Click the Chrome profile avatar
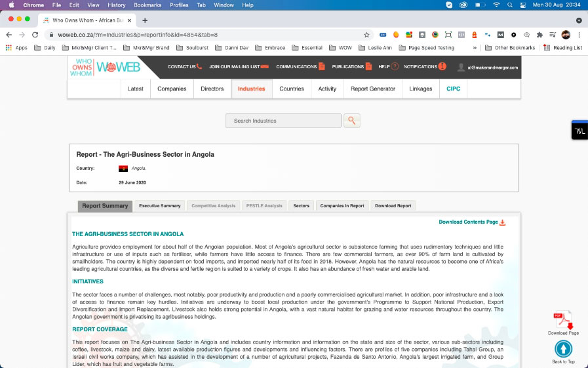The width and height of the screenshot is (588, 368). coord(566,35)
